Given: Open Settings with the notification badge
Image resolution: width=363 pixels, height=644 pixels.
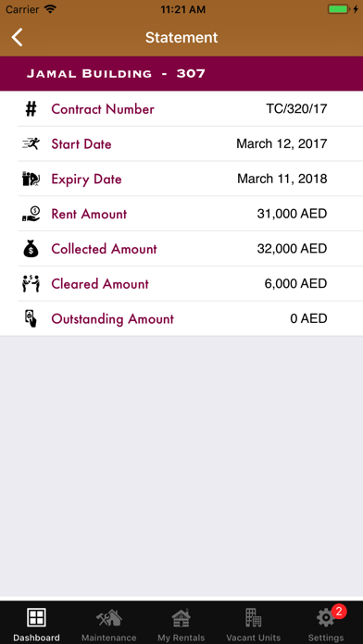Looking at the screenshot, I should (326, 625).
